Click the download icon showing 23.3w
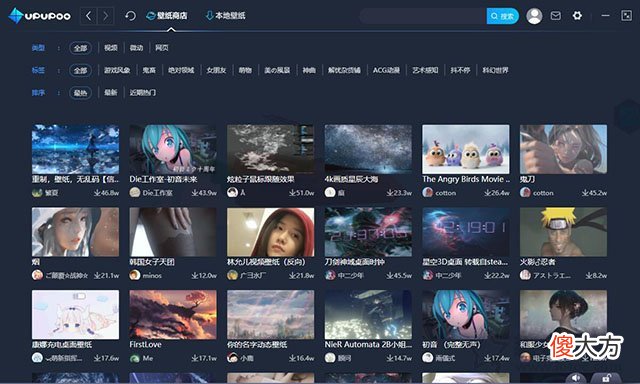The height and width of the screenshot is (384, 640). pos(390,193)
